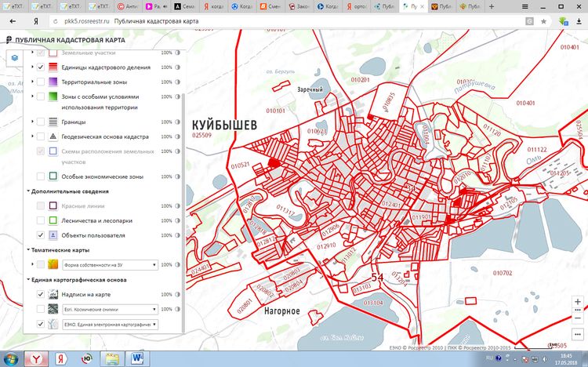Viewport: 588px width, 367px height.
Task: Adjust Надписи на карте opacity control
Action: (x=178, y=295)
